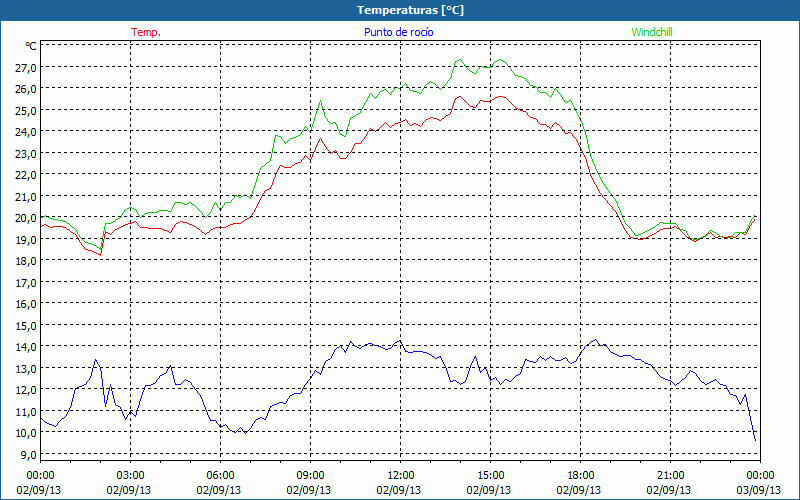Click the 09:00 time axis label
Image resolution: width=800 pixels, height=500 pixels.
pyautogui.click(x=311, y=476)
